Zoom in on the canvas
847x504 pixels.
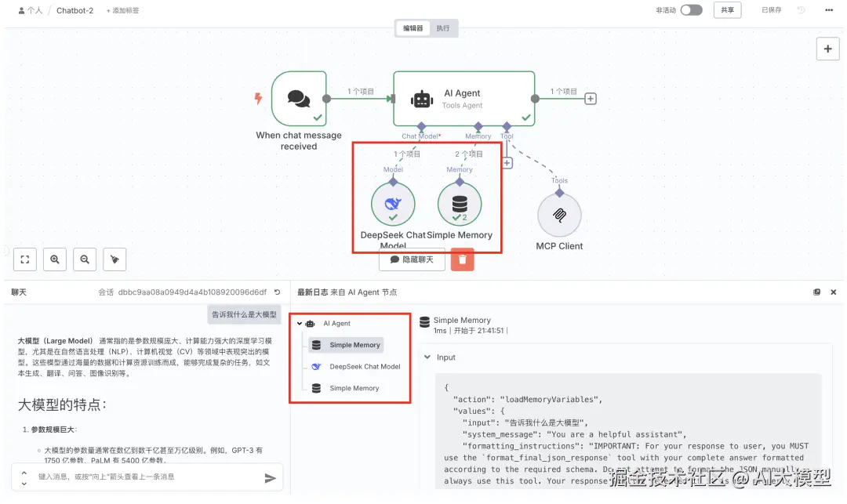coord(55,259)
